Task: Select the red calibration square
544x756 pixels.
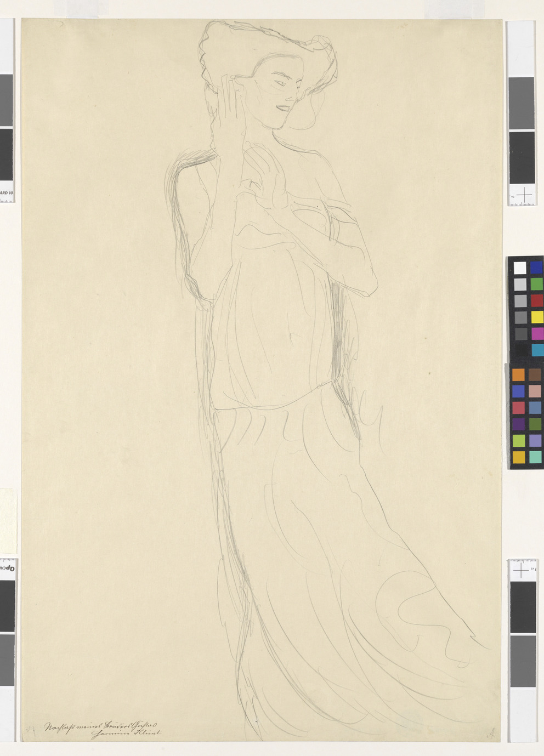Action: (x=536, y=300)
